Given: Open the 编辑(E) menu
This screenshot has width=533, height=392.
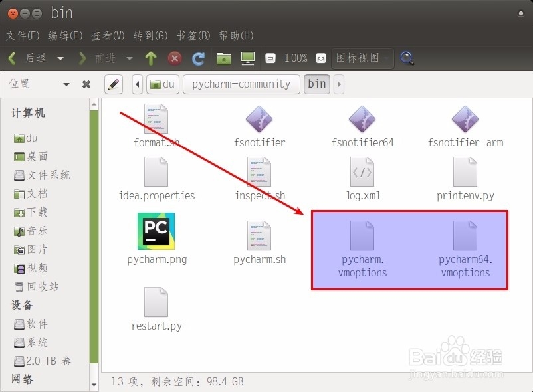Looking at the screenshot, I should 65,35.
